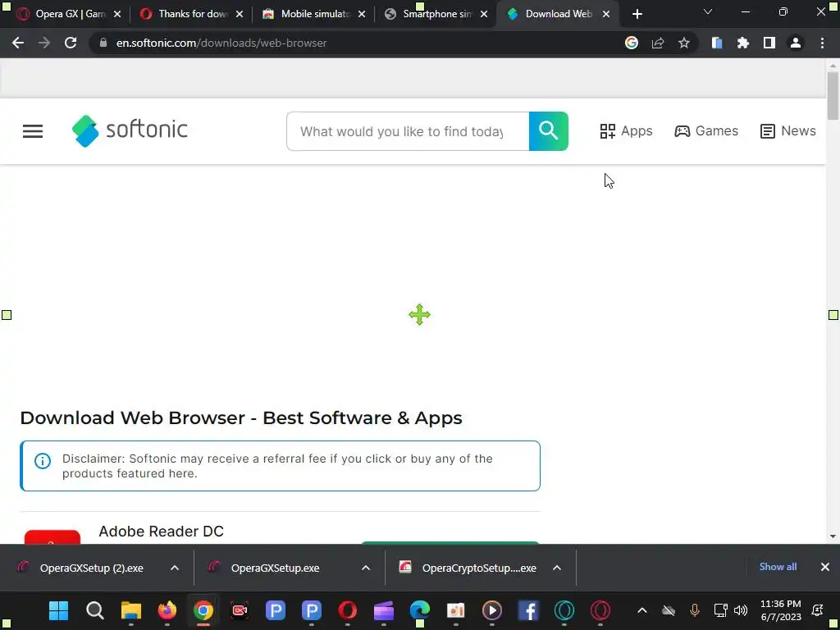Reload the current page
The image size is (840, 630).
71,43
